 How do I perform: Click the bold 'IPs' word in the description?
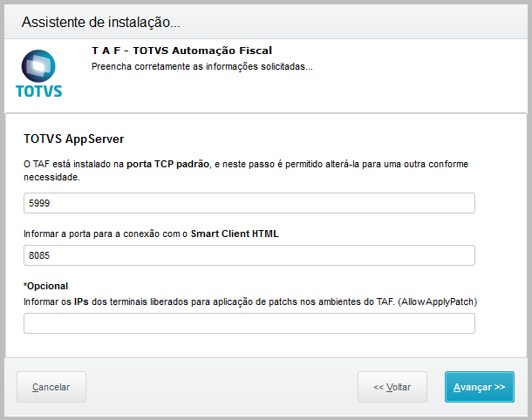tap(81, 301)
